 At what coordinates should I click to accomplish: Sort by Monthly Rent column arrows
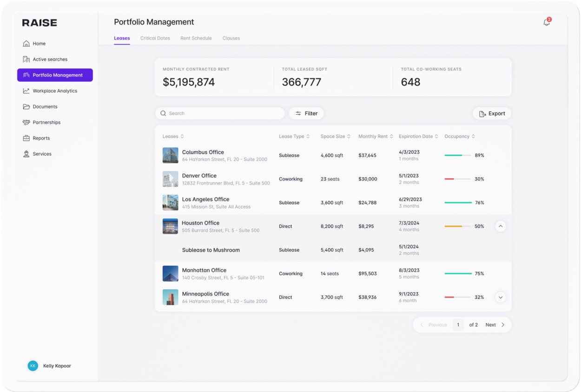tap(391, 137)
